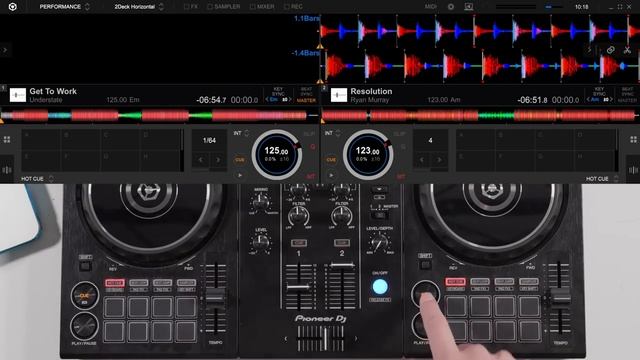Image resolution: width=640 pixels, height=360 pixels.
Task: Double deck 1 beat loop with right arrow
Action: point(218,160)
